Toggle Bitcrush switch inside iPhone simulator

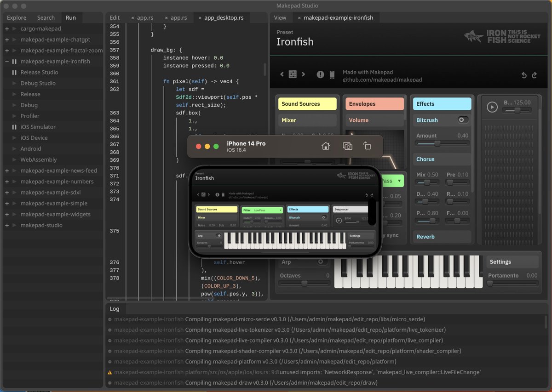(x=323, y=217)
